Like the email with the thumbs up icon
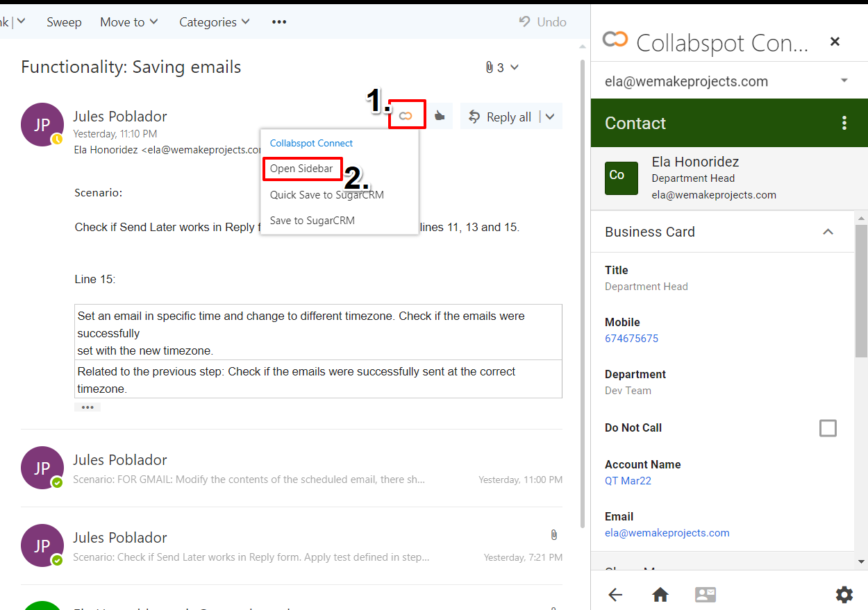Screen dimensions: 868x610 point(440,115)
